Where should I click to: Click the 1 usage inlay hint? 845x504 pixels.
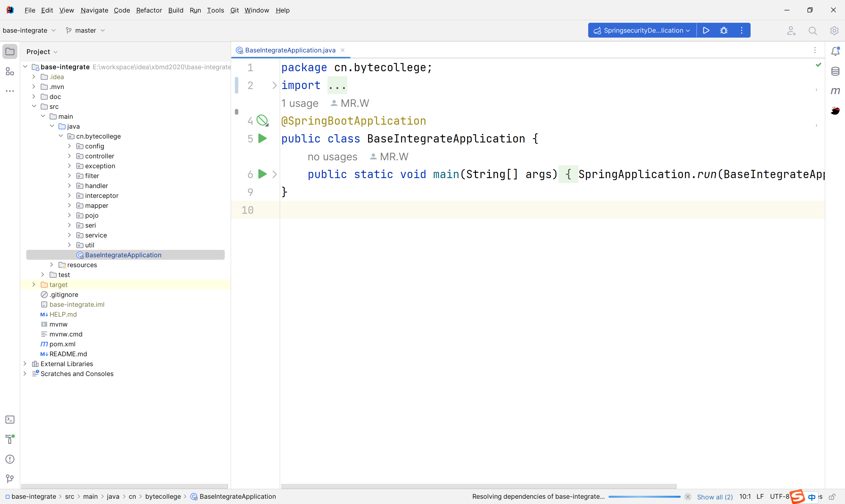300,103
